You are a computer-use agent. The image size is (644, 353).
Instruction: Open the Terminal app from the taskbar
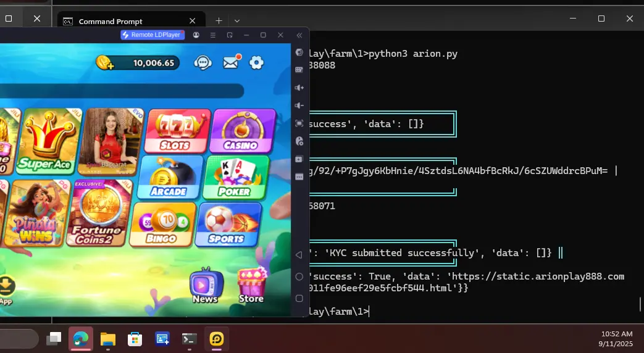pyautogui.click(x=190, y=339)
